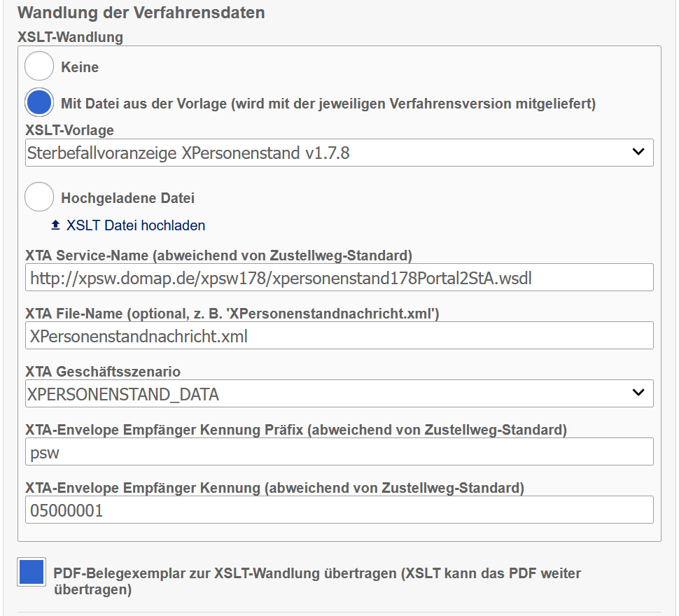Click the 'Wandlung der Verfahrensdaten' heading
679x616 pixels.
(x=141, y=13)
